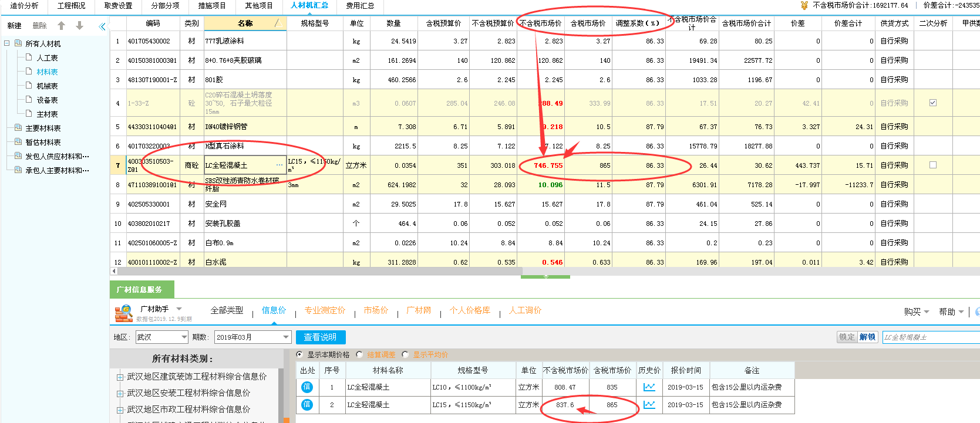Click the sort triangle in the 名称 column header
980x423 pixels.
click(277, 23)
